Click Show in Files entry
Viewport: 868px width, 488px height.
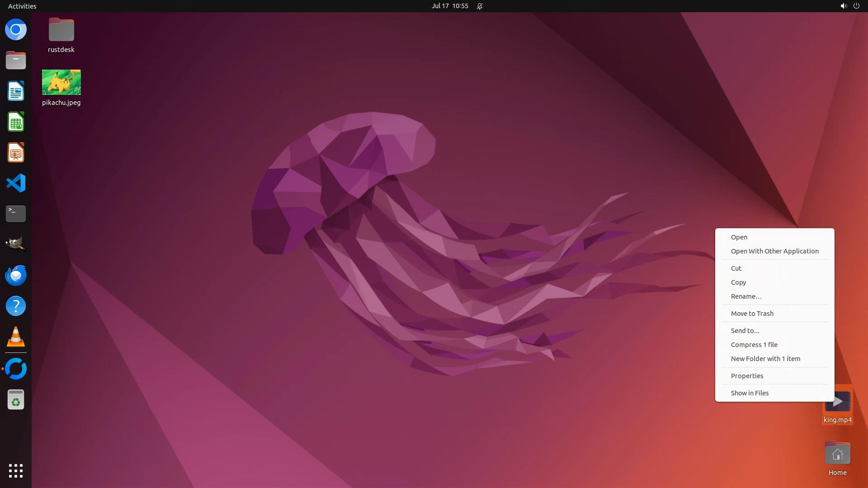(x=750, y=393)
